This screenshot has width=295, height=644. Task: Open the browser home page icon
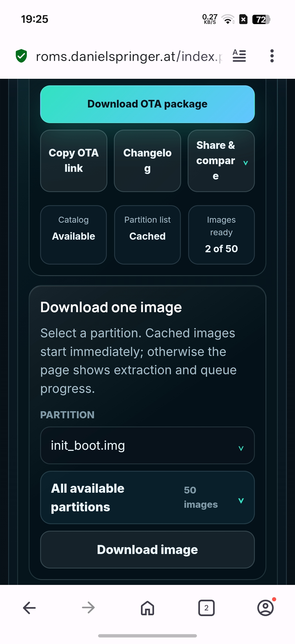[x=147, y=608]
